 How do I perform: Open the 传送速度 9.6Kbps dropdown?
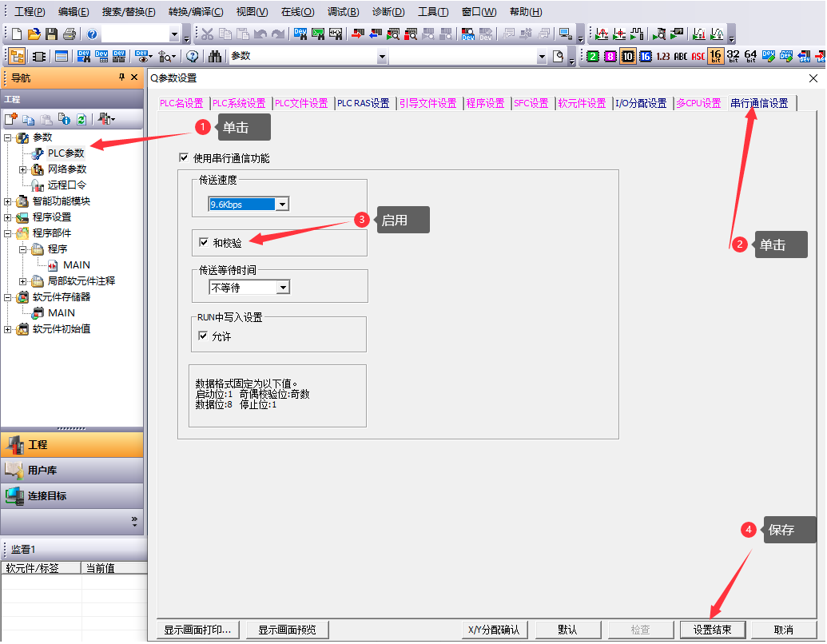[x=281, y=205]
